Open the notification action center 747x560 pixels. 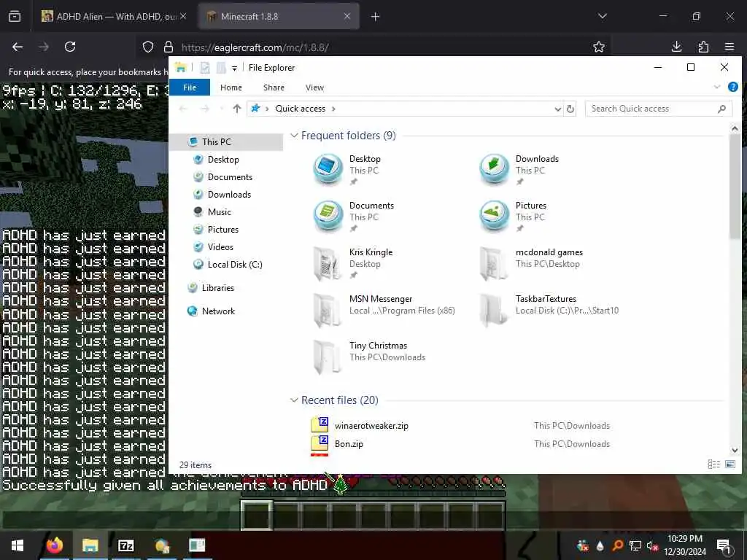(724, 545)
